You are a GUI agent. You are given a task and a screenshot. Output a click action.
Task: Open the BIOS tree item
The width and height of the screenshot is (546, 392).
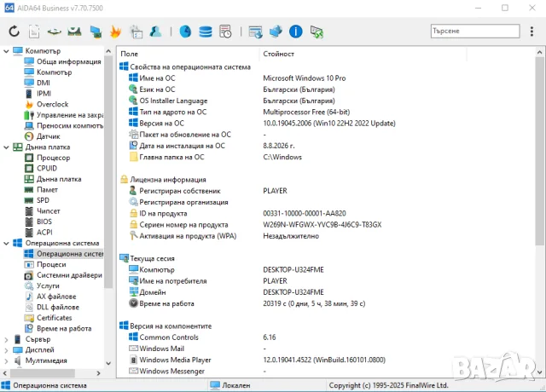[44, 222]
